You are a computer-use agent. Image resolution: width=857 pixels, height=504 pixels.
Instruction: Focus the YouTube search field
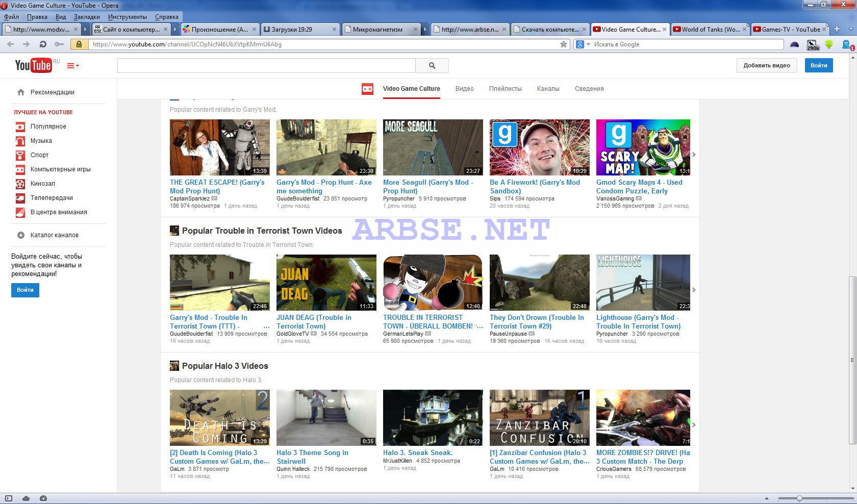click(266, 65)
